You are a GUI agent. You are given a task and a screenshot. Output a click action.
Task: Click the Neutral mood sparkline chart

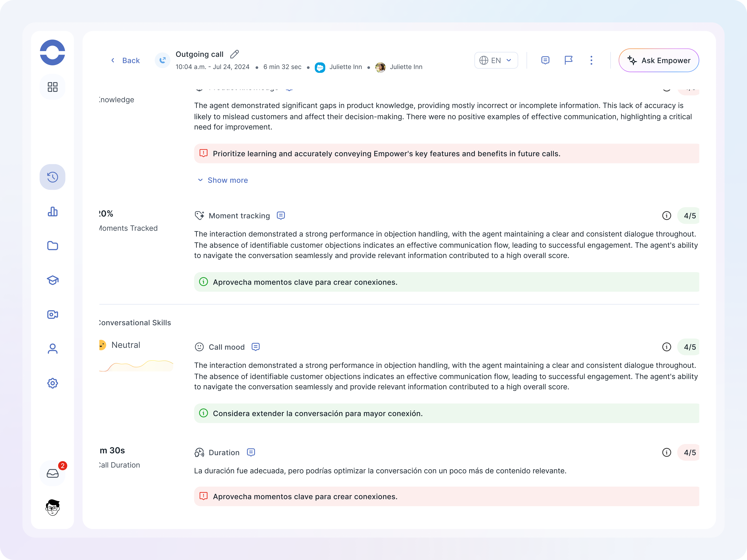pos(136,366)
